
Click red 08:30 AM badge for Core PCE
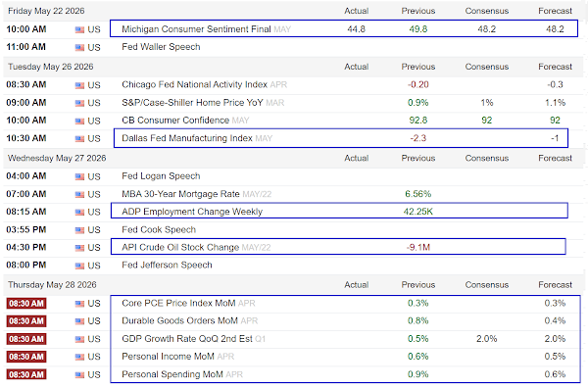point(26,304)
